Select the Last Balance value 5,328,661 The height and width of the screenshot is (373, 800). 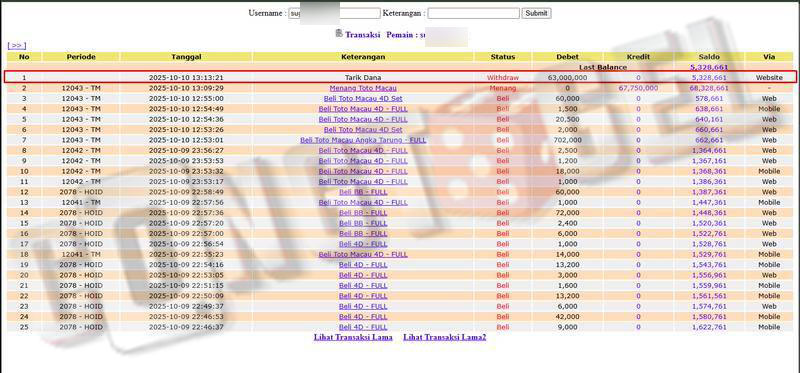[x=709, y=67]
